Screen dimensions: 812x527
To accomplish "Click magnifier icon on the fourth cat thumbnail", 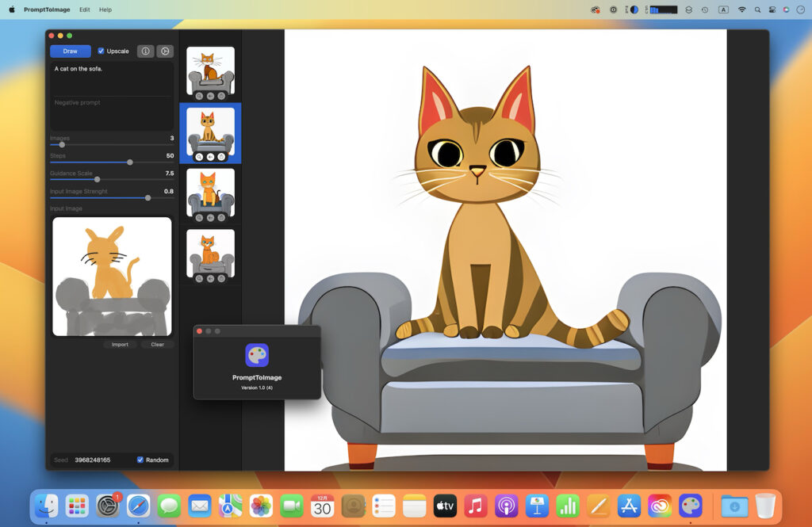I will pyautogui.click(x=199, y=278).
